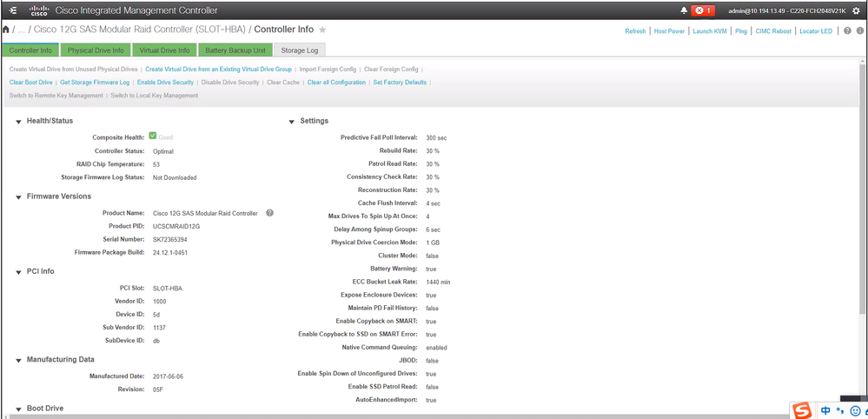868x419 pixels.
Task: Click breadcrumb Cisco 12G SAS Modular Raid Controller
Action: pyautogui.click(x=140, y=30)
